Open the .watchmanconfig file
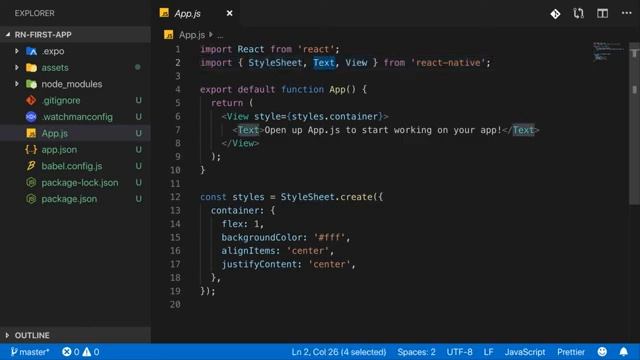The width and height of the screenshot is (640, 360). point(77,117)
